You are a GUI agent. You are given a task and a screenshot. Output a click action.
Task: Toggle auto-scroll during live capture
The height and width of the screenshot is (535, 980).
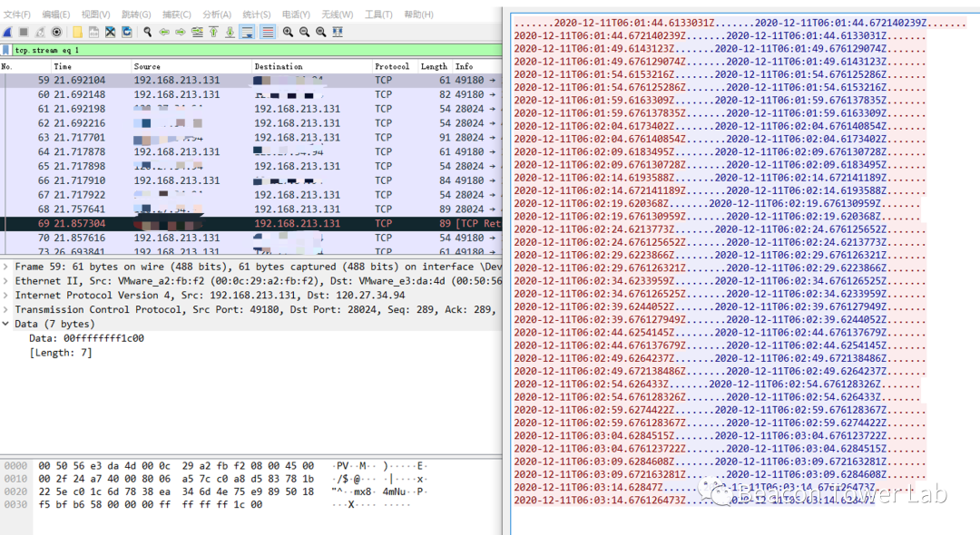tap(248, 32)
